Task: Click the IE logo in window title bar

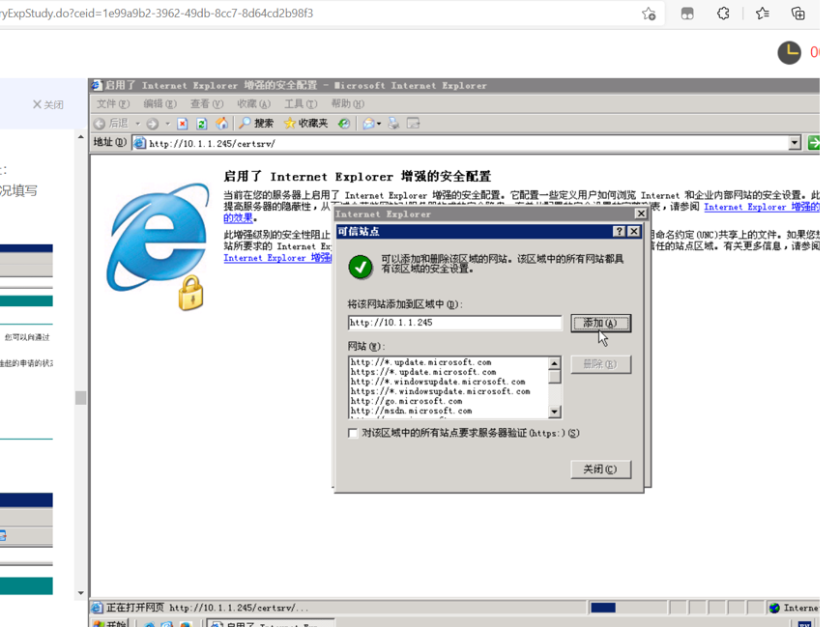Action: coord(97,85)
